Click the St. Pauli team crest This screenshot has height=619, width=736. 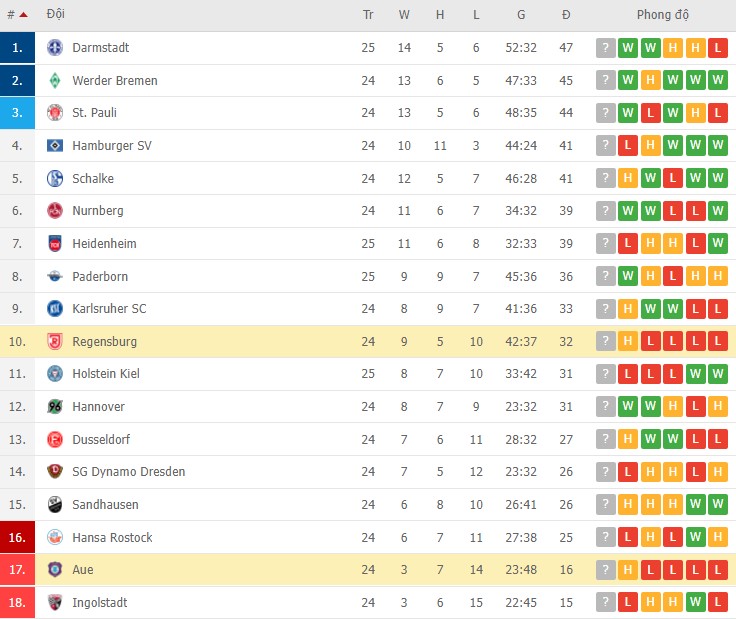54,113
